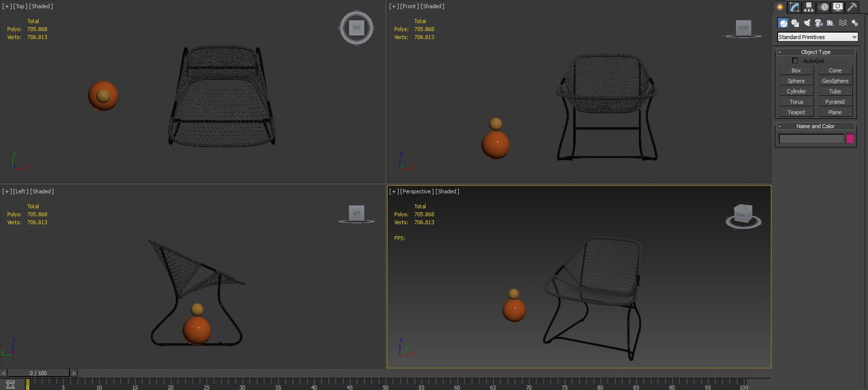
Task: Select the Space Warps wave icon
Action: pyautogui.click(x=843, y=23)
